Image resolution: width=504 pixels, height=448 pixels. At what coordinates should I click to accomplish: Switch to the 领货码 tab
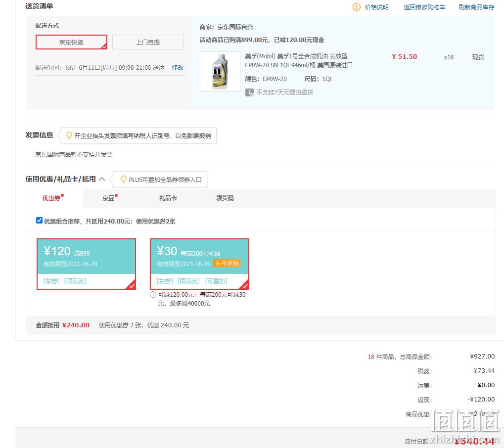[225, 198]
